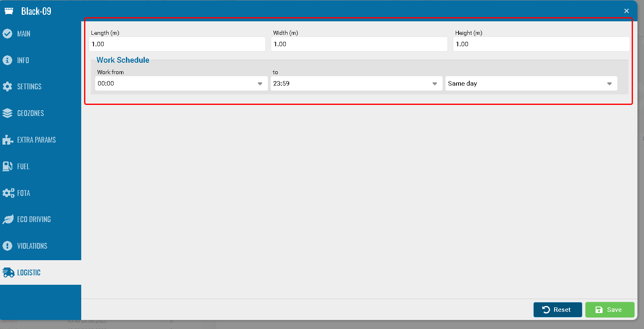644x329 pixels.
Task: Save the logistic settings
Action: pyautogui.click(x=610, y=310)
